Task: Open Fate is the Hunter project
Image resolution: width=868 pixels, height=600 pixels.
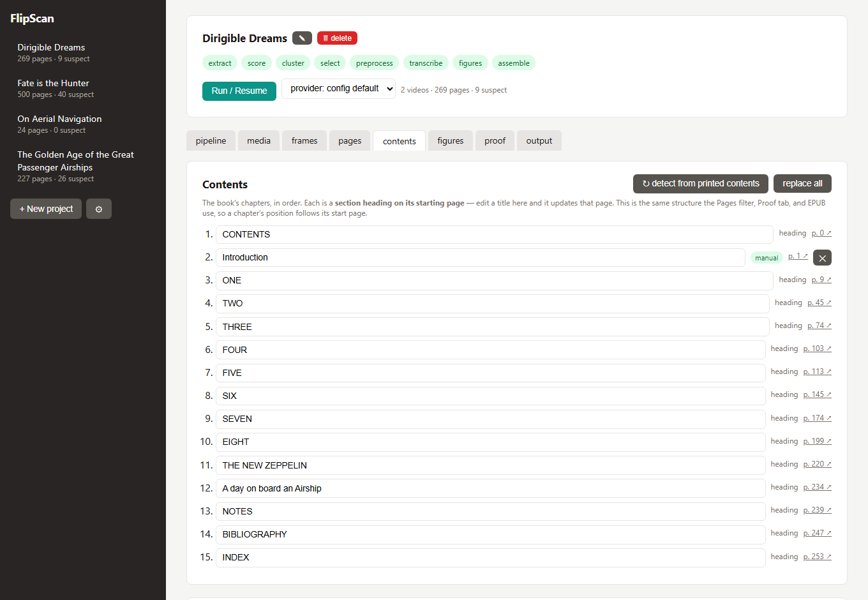Action: pos(83,88)
